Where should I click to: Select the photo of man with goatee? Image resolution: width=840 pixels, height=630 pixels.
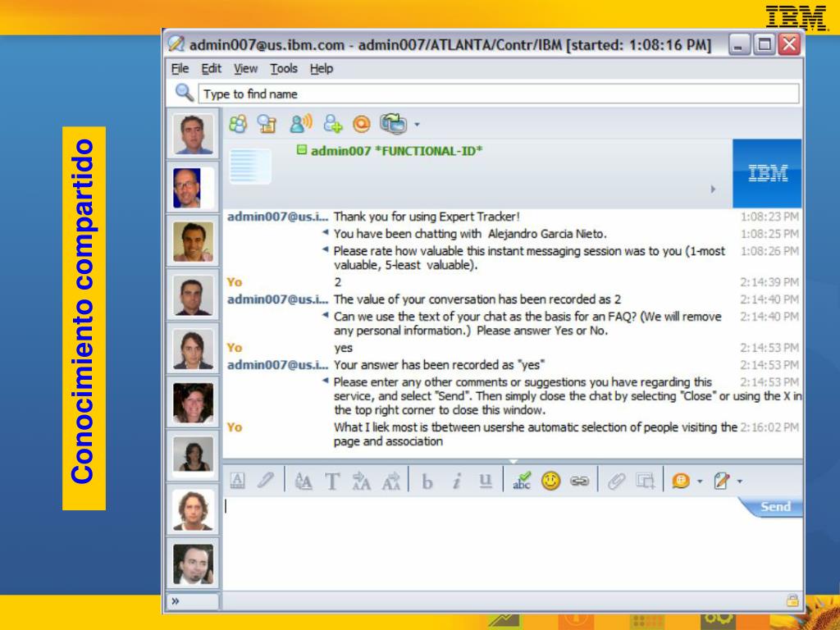[193, 564]
